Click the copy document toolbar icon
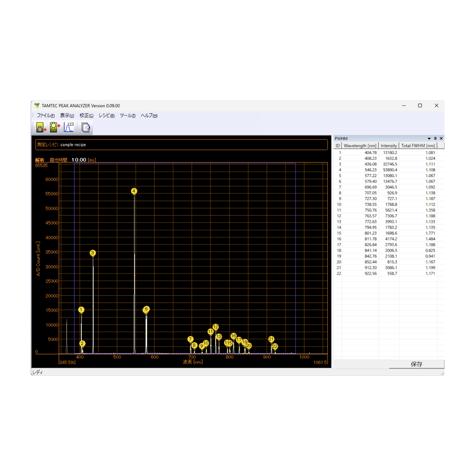 [x=86, y=127]
